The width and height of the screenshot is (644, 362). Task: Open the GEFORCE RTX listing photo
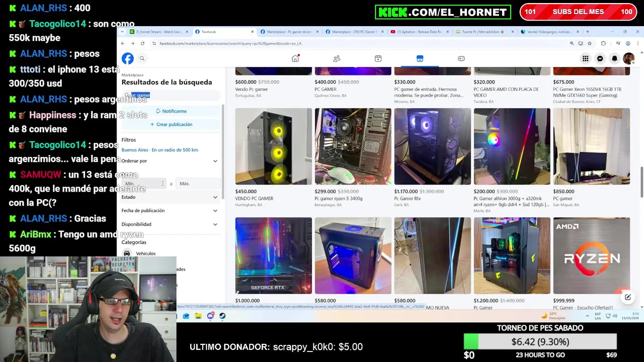(273, 255)
